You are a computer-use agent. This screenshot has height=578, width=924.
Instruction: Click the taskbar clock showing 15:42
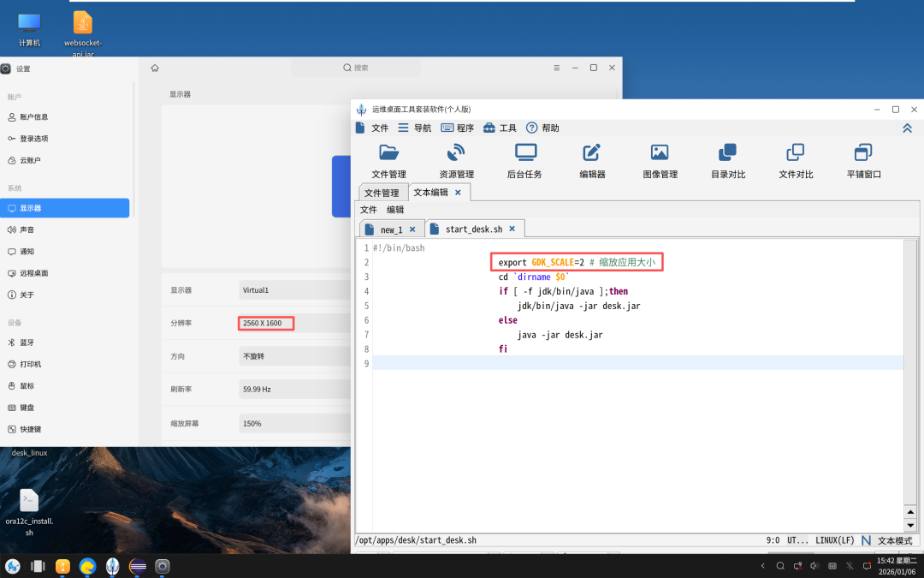point(897,566)
